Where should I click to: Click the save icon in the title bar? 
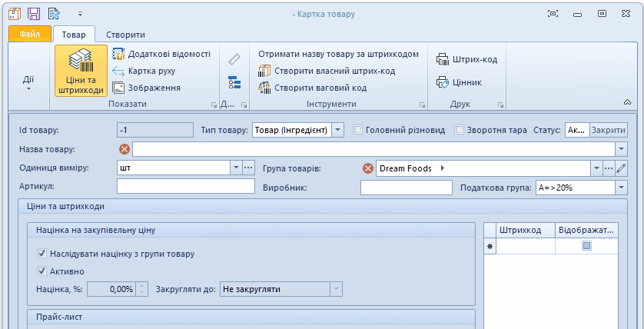[34, 13]
